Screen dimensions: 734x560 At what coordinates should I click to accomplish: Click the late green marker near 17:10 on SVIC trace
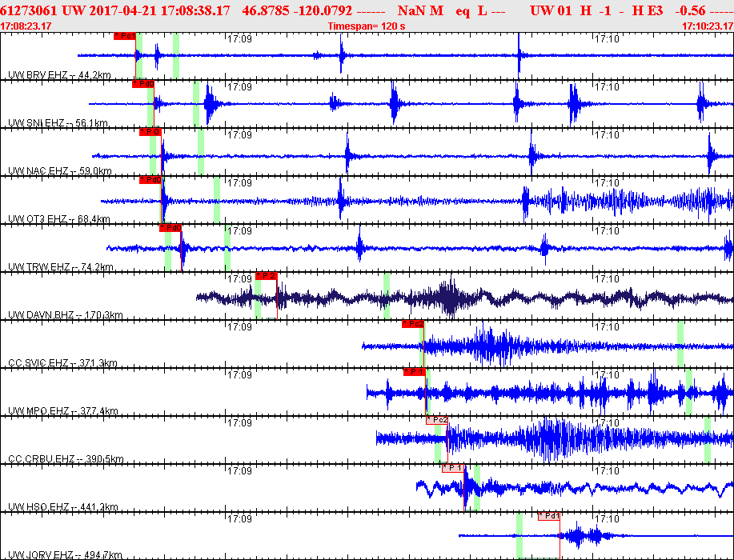tap(680, 343)
